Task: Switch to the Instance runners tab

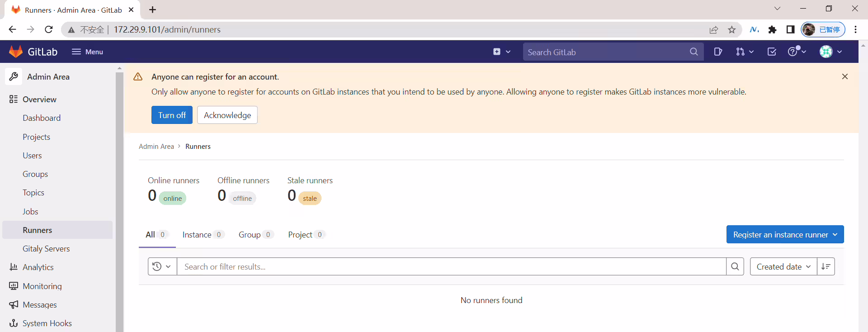Action: coord(203,234)
